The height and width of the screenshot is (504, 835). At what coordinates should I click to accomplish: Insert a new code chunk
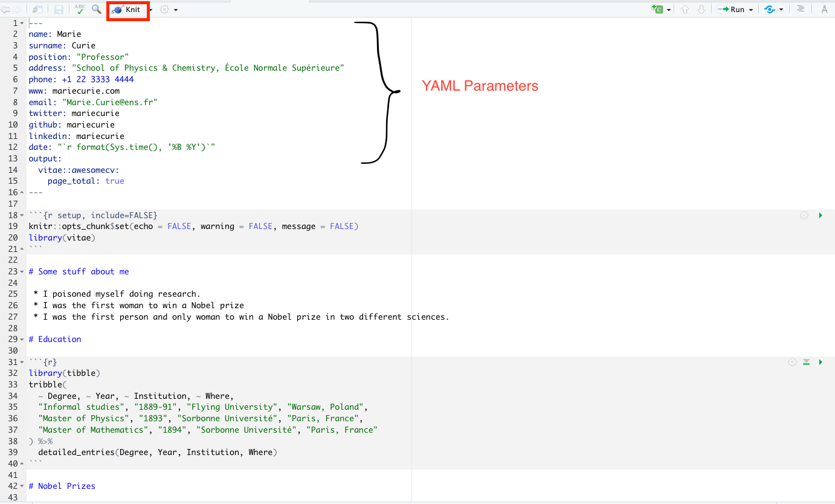point(657,10)
